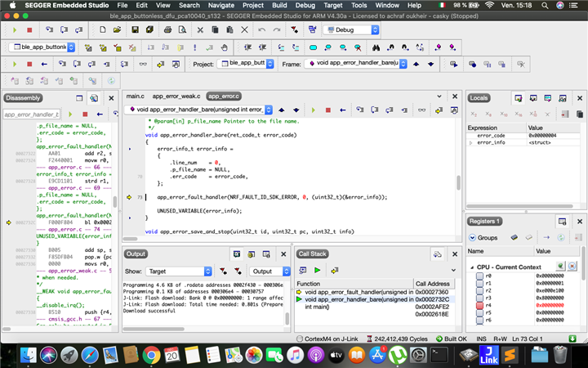The width and height of the screenshot is (588, 368).
Task: Click the red stop icon in the editor toolbar
Action: click(328, 110)
